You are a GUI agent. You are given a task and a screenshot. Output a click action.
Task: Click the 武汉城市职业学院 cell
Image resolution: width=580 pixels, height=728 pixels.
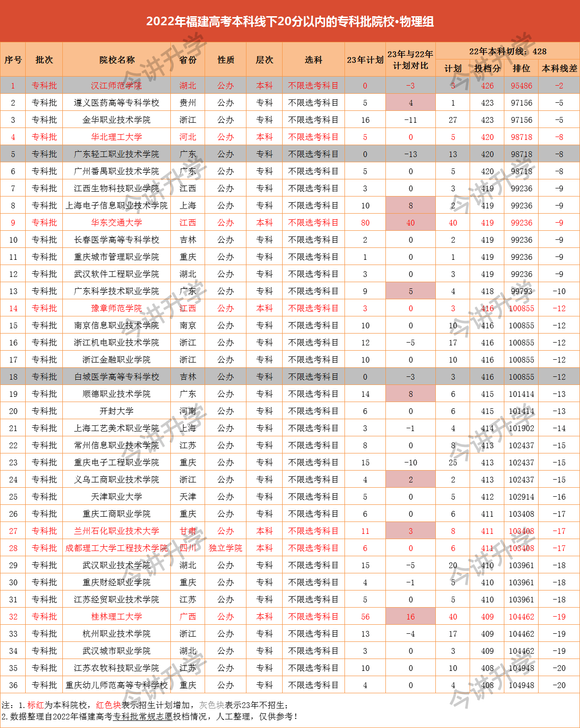click(117, 651)
